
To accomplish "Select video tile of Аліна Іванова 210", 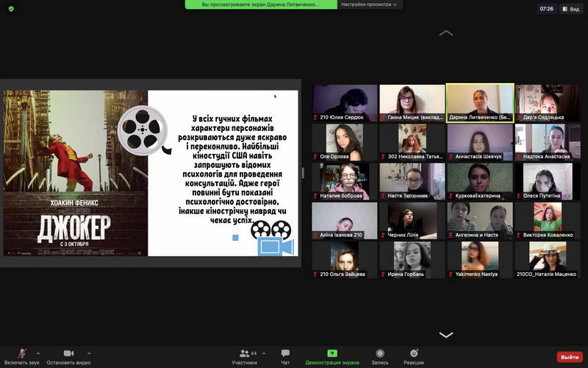I will [x=345, y=220].
